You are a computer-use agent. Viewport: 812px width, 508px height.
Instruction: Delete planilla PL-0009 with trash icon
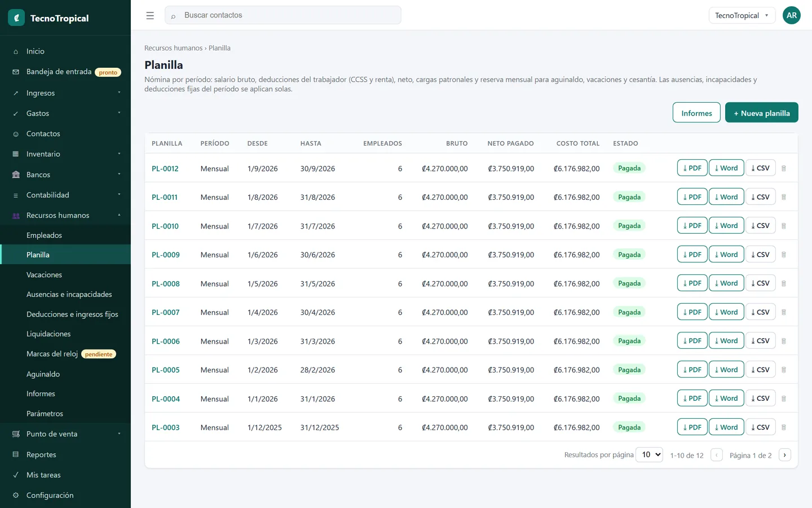[784, 255]
